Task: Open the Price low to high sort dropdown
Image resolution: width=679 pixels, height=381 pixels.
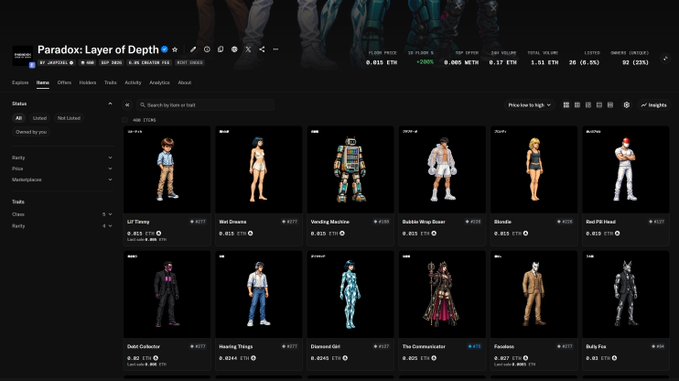Action: (x=529, y=105)
